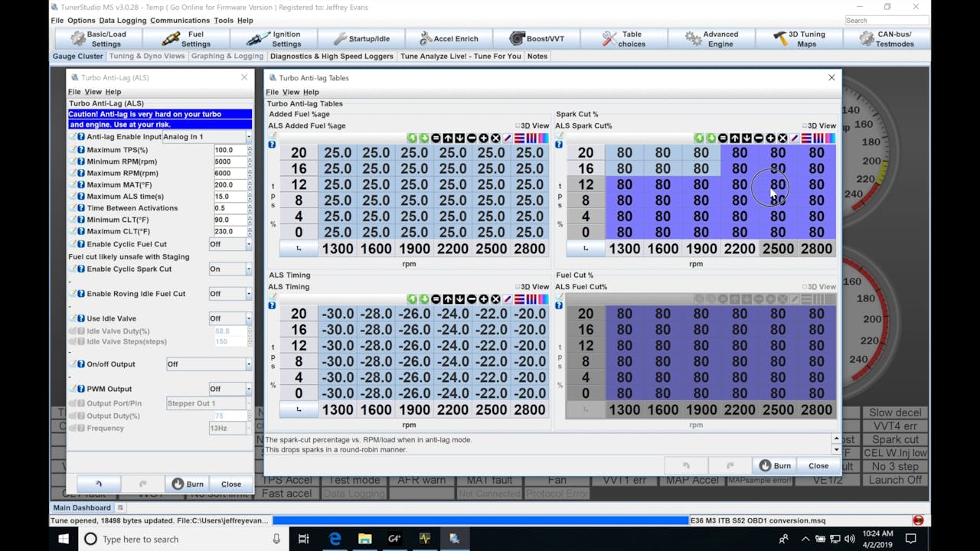Open Microsoft Edge from the taskbar
Image resolution: width=980 pixels, height=551 pixels.
[335, 539]
